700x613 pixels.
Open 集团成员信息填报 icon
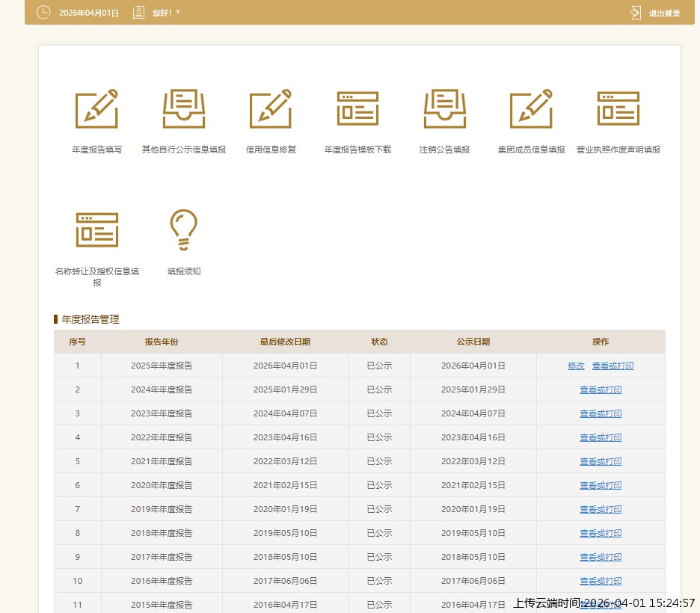[x=531, y=109]
